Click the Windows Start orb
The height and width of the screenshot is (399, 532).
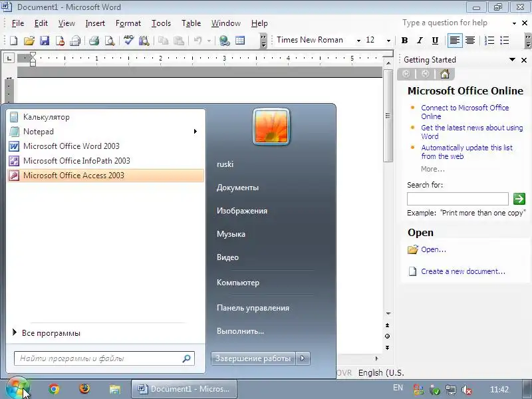[18, 389]
